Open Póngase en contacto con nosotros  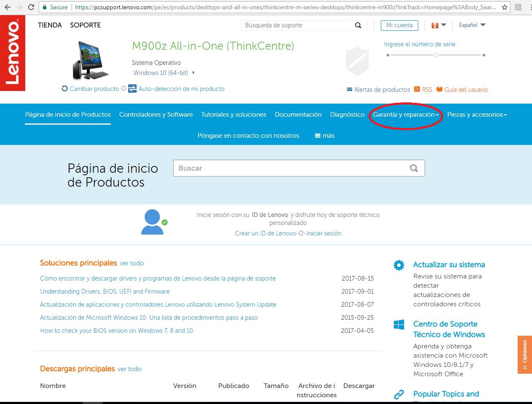click(x=248, y=136)
